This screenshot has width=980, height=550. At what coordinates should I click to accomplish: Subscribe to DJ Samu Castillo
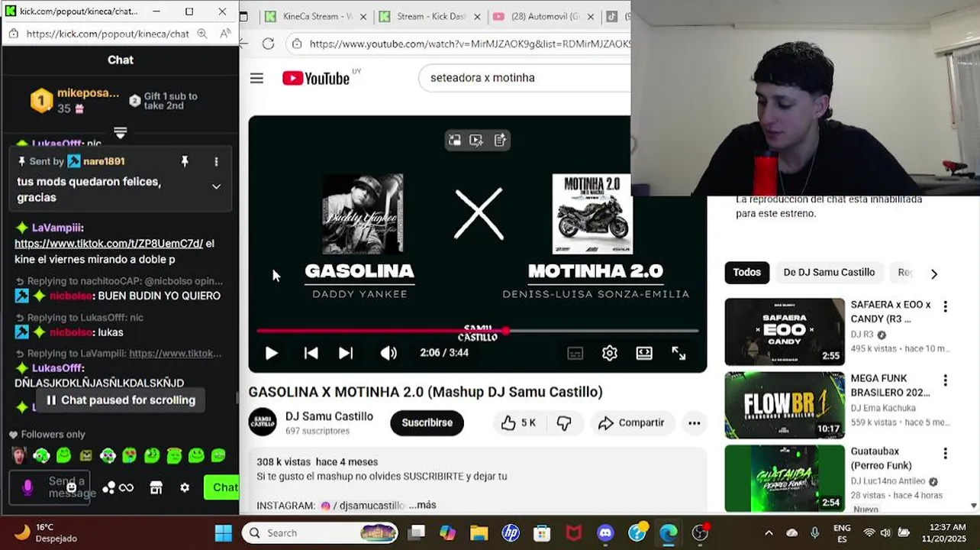(x=427, y=422)
